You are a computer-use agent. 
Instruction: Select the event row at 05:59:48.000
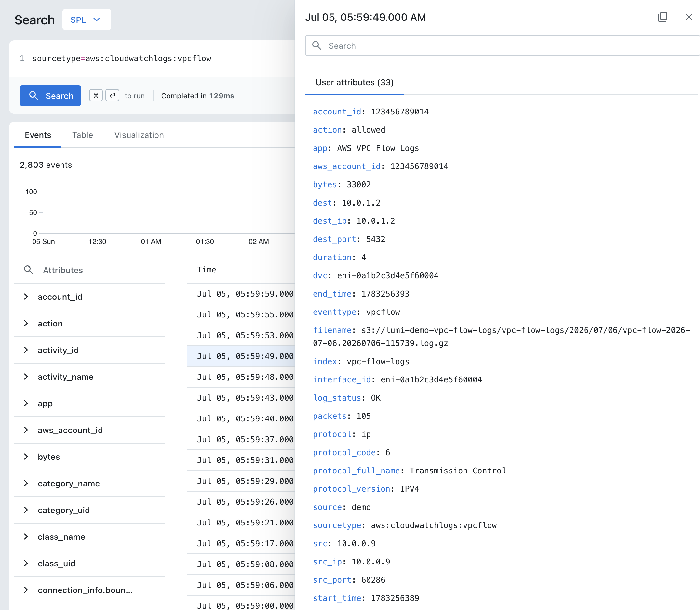point(241,377)
